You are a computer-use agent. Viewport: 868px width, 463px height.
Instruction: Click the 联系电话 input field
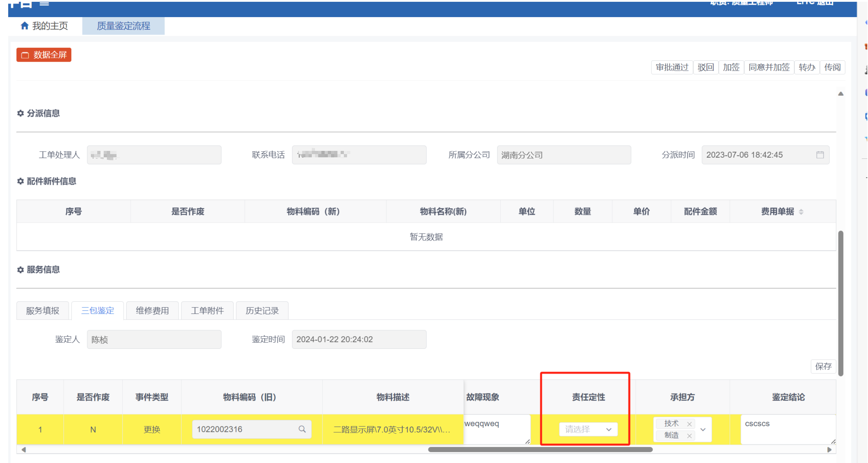[359, 155]
